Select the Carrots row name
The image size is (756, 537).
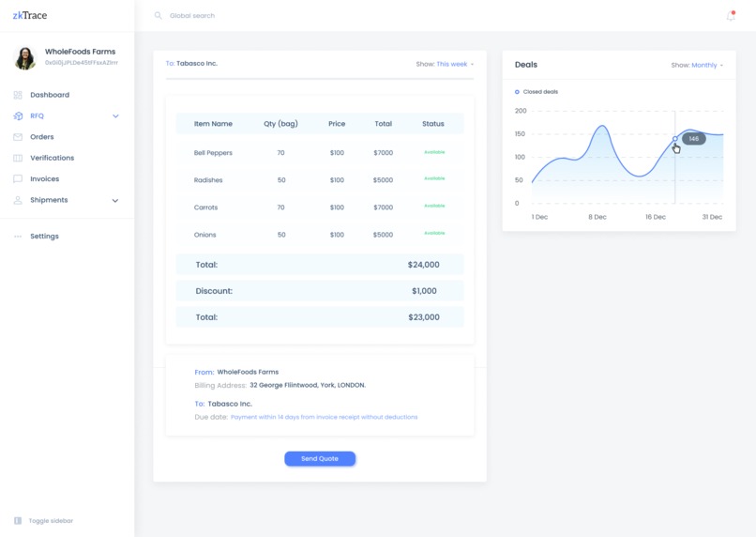coord(205,207)
